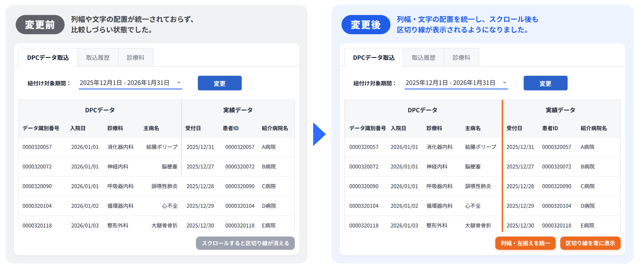Click 2025/12/27 date in 変更前 table

tap(200, 167)
